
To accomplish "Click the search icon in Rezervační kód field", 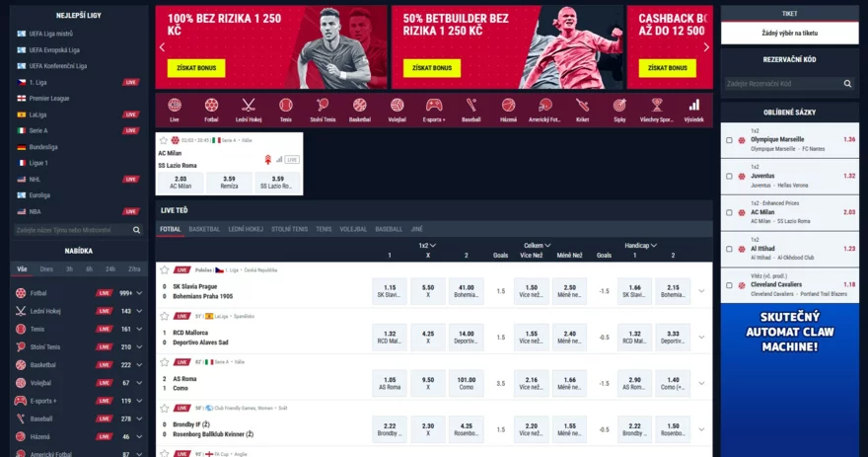I will click(847, 84).
